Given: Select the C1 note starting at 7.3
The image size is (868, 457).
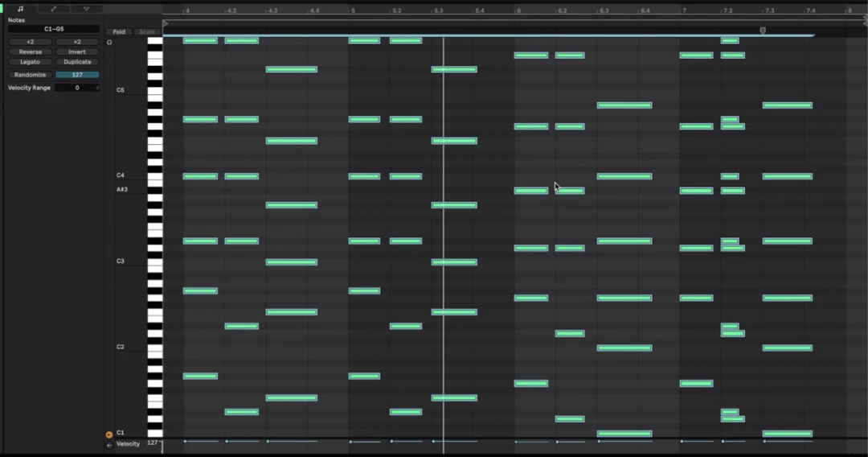Looking at the screenshot, I should 787,434.
